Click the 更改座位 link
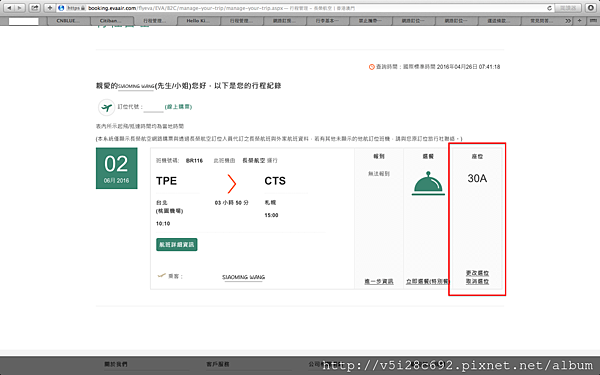The height and width of the screenshot is (375, 600). [x=477, y=273]
